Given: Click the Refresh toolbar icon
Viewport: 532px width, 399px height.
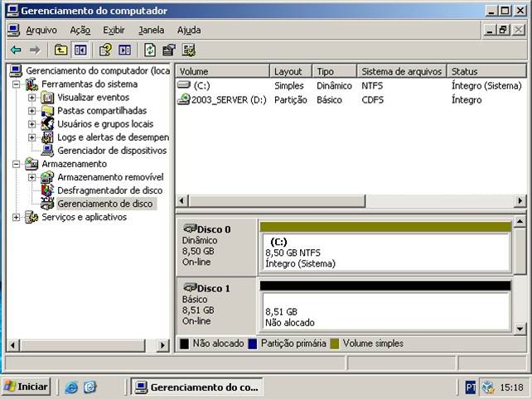Looking at the screenshot, I should tap(150, 50).
